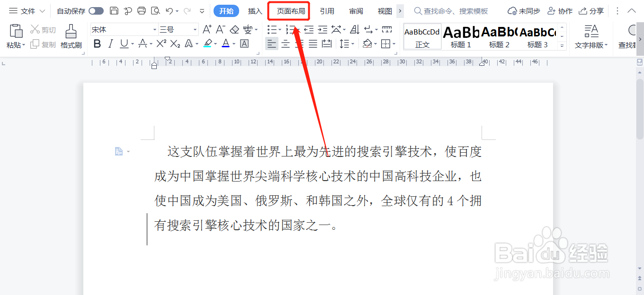
Task: Click the Paste clipboard icon
Action: [x=16, y=31]
